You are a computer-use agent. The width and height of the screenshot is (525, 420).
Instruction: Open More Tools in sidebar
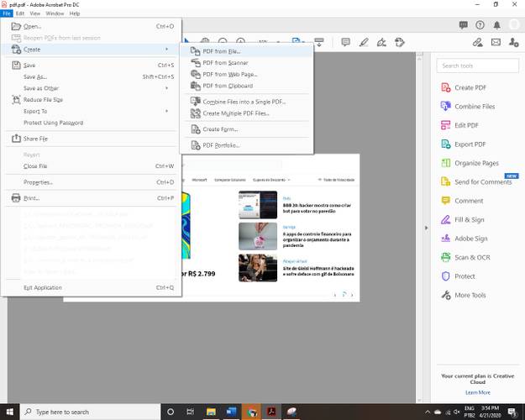click(x=463, y=295)
